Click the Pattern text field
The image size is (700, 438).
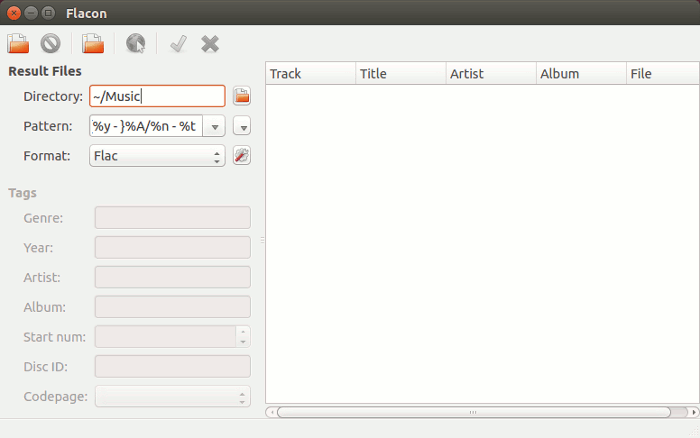146,126
